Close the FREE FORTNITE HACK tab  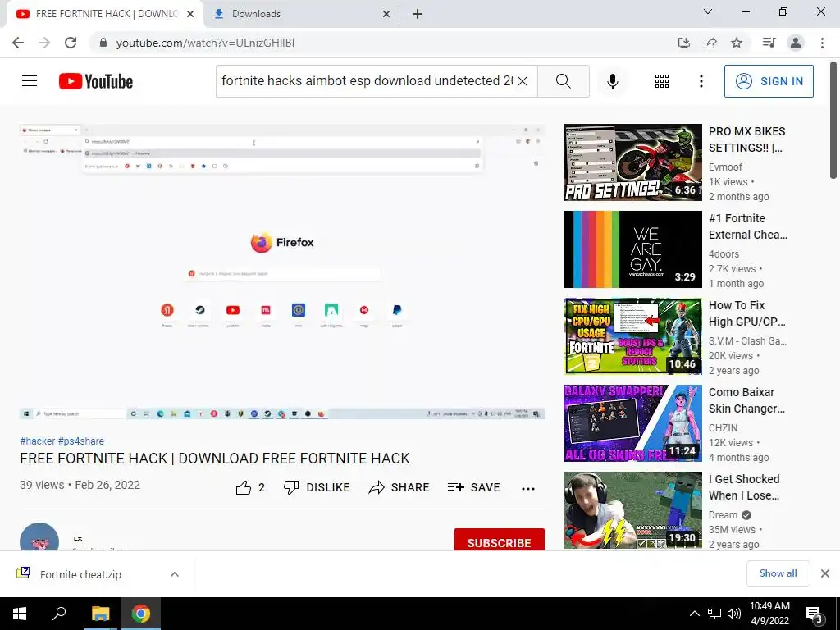pyautogui.click(x=190, y=14)
